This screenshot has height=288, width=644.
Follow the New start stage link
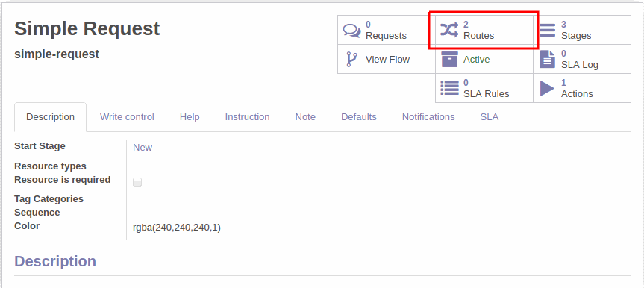[x=143, y=148]
